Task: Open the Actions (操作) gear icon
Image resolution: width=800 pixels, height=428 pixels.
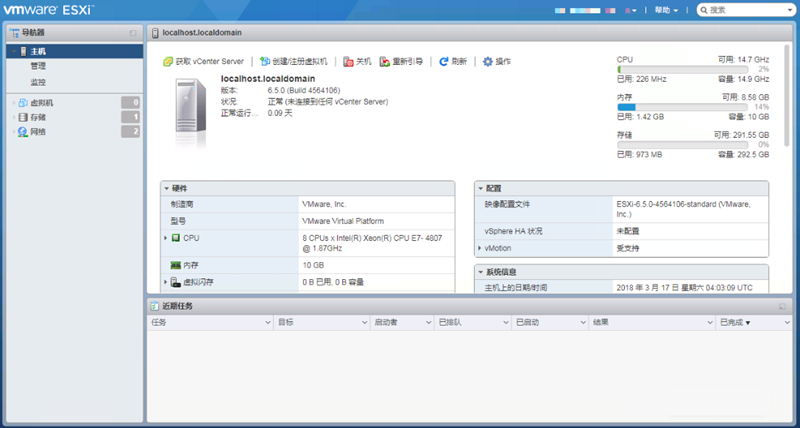Action: tap(488, 62)
